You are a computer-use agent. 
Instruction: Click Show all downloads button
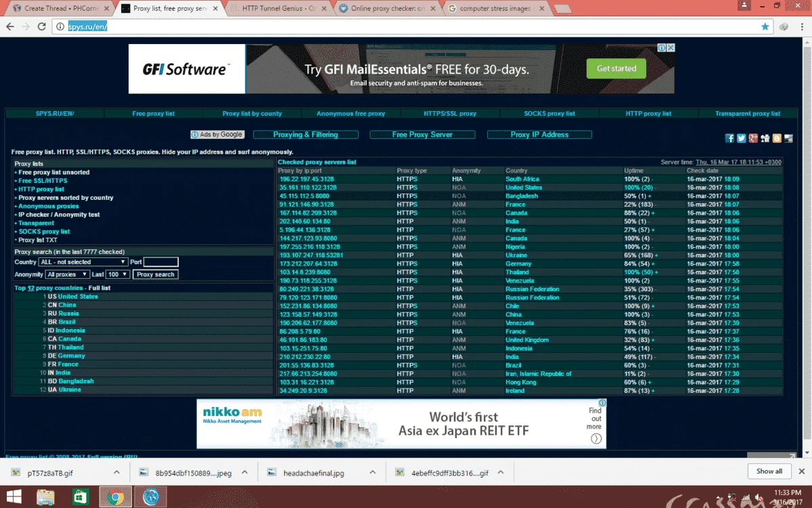click(x=769, y=471)
